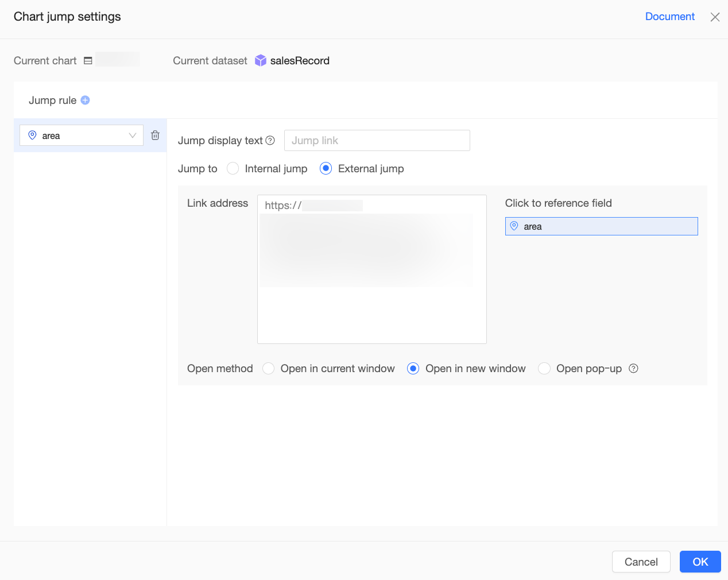Choose Open in current window
The width and height of the screenshot is (728, 580).
pos(268,369)
